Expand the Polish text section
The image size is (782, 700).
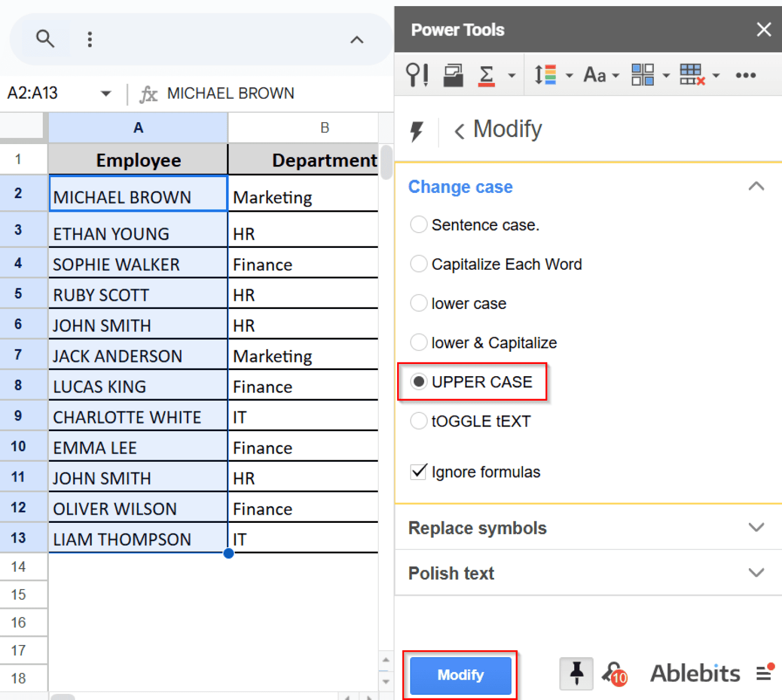pyautogui.click(x=756, y=573)
